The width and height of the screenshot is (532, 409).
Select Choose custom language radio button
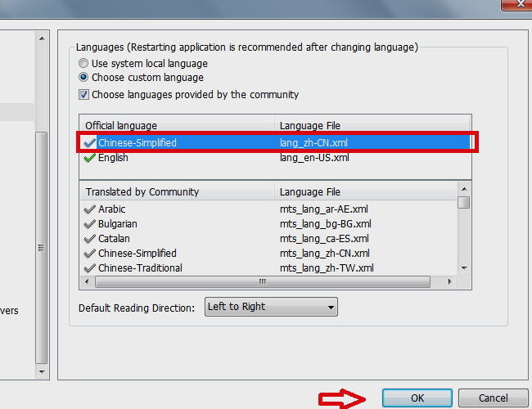pyautogui.click(x=83, y=78)
